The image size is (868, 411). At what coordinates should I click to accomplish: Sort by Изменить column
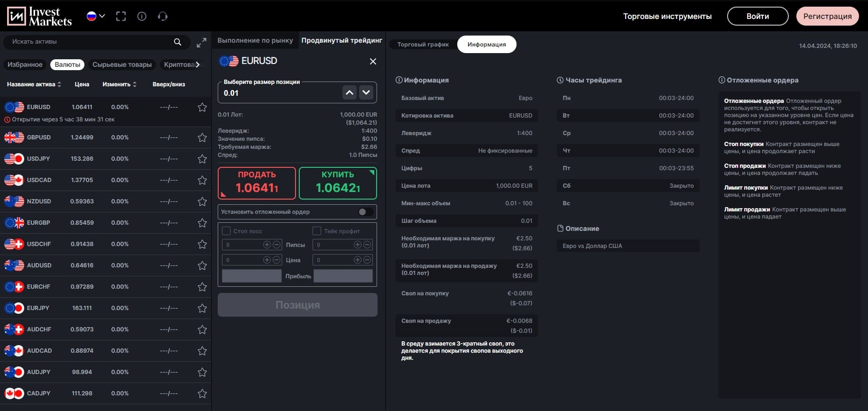click(x=120, y=84)
